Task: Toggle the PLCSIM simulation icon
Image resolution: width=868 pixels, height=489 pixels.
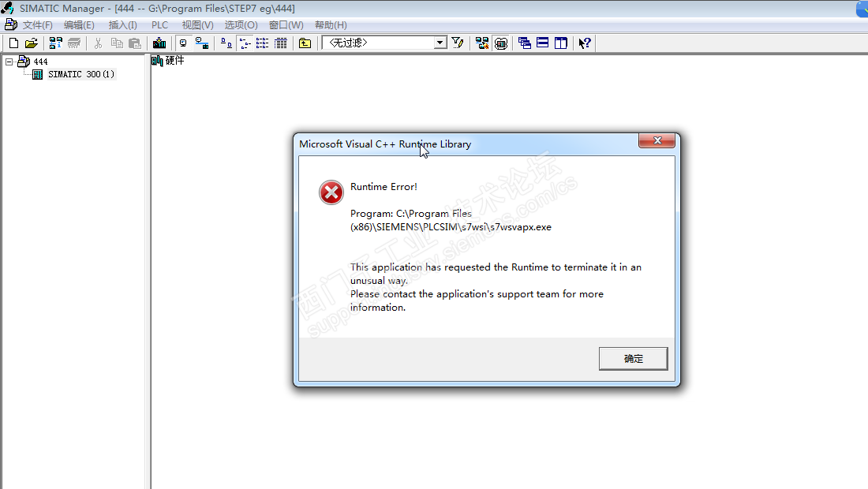Action: pos(501,43)
